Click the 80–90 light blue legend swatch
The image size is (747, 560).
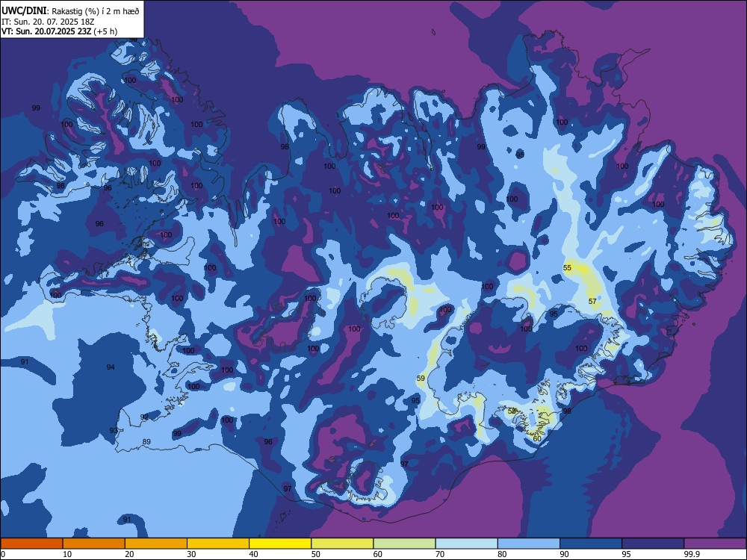(529, 544)
